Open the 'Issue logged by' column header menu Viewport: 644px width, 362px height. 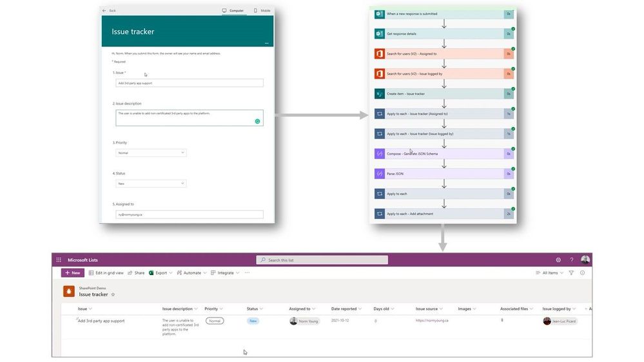click(x=559, y=309)
